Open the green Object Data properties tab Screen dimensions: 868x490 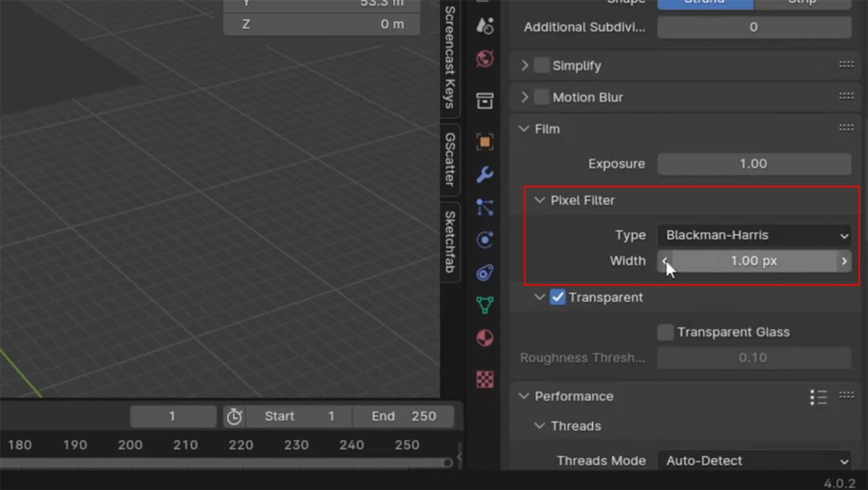[484, 305]
